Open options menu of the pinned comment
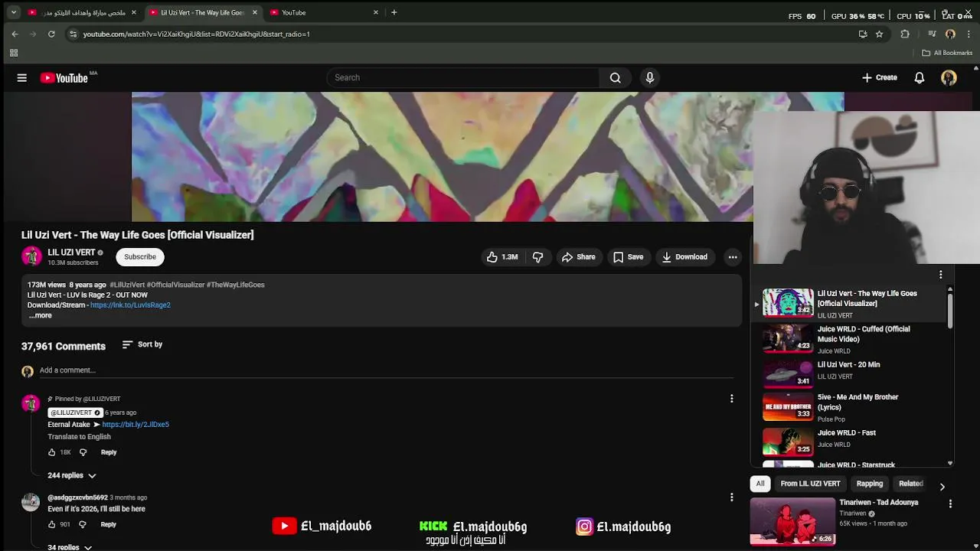This screenshot has height=551, width=980. click(x=731, y=399)
